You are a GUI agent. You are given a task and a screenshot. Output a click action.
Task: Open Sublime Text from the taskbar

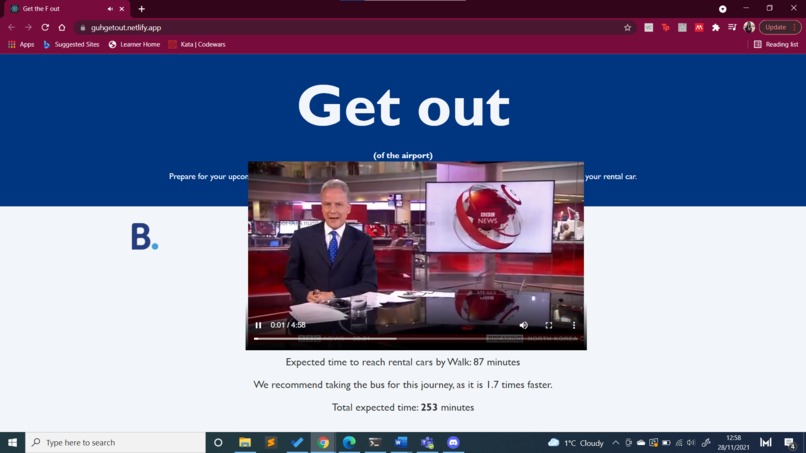tap(271, 442)
